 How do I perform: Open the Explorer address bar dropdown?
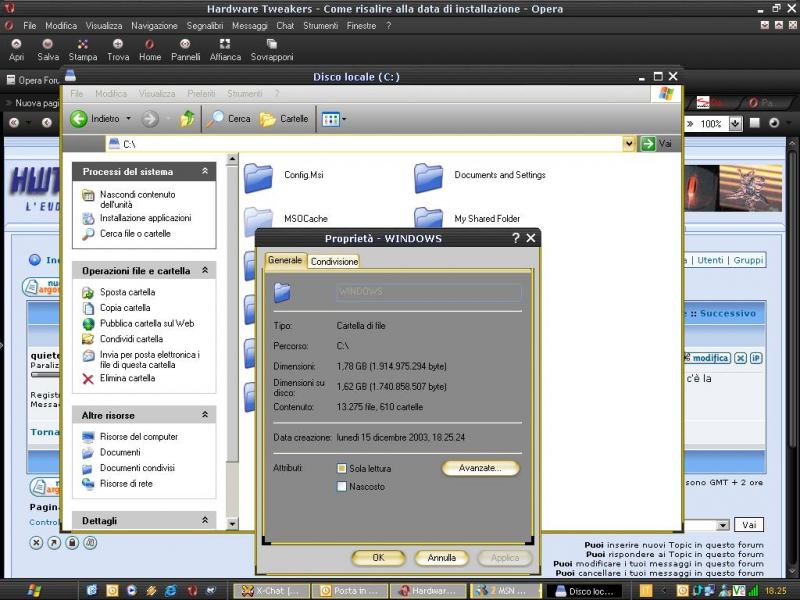coord(629,144)
